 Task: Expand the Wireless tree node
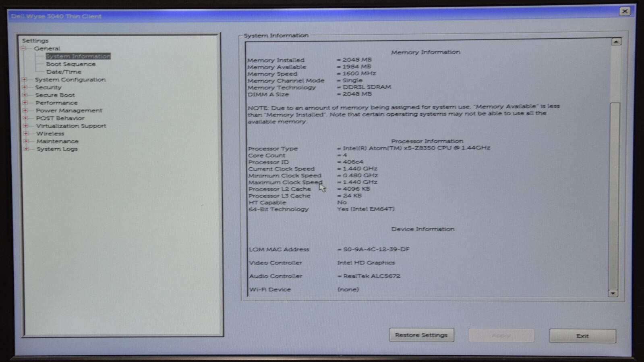click(26, 133)
